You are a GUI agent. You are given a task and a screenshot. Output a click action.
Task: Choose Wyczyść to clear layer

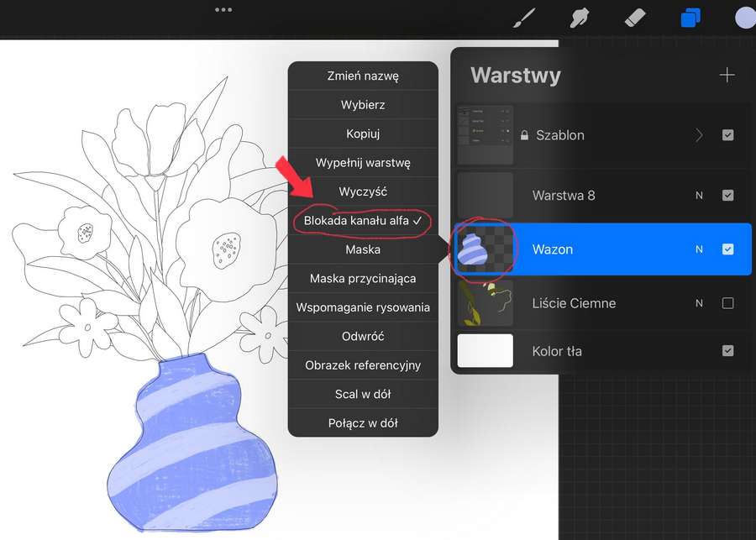[363, 191]
